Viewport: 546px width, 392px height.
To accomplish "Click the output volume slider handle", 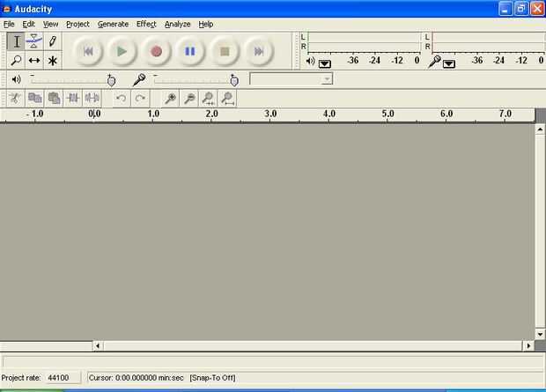I will click(111, 80).
